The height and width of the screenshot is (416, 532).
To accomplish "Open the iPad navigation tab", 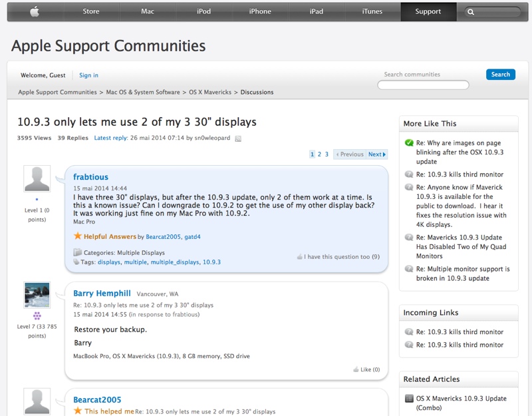I will (317, 11).
